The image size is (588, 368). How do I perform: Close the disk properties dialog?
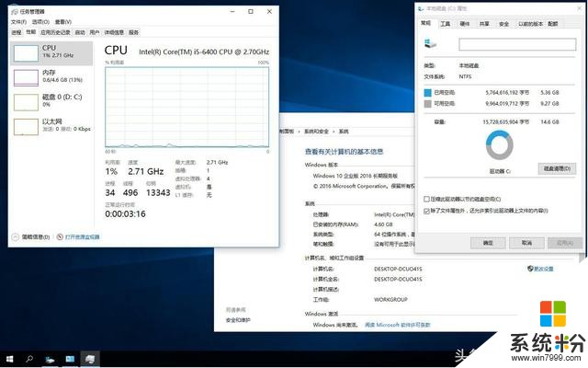coord(580,8)
